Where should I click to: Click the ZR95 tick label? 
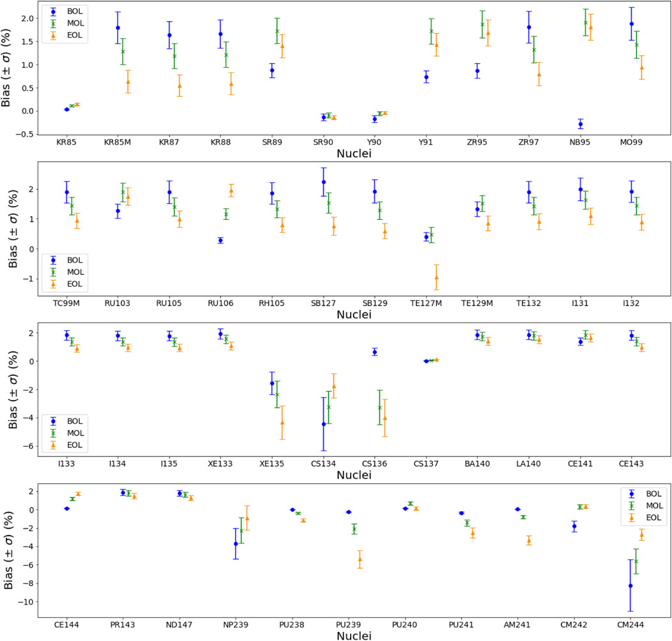pyautogui.click(x=477, y=143)
